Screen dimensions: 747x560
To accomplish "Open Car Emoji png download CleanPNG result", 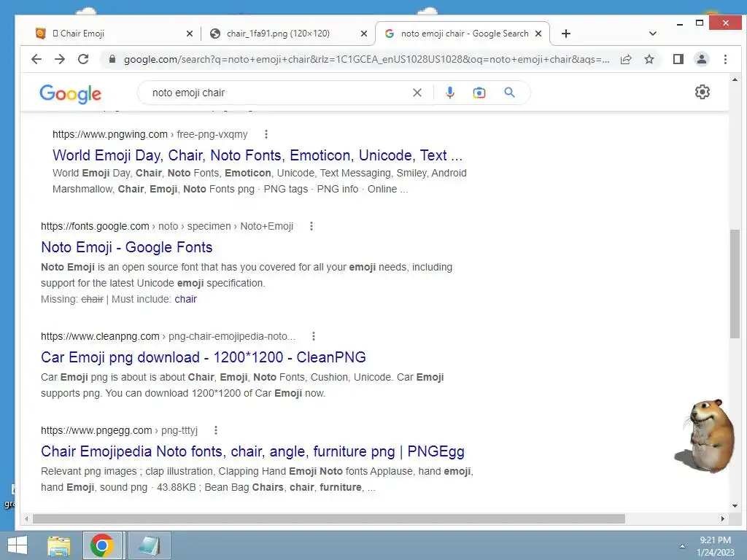I will click(204, 357).
